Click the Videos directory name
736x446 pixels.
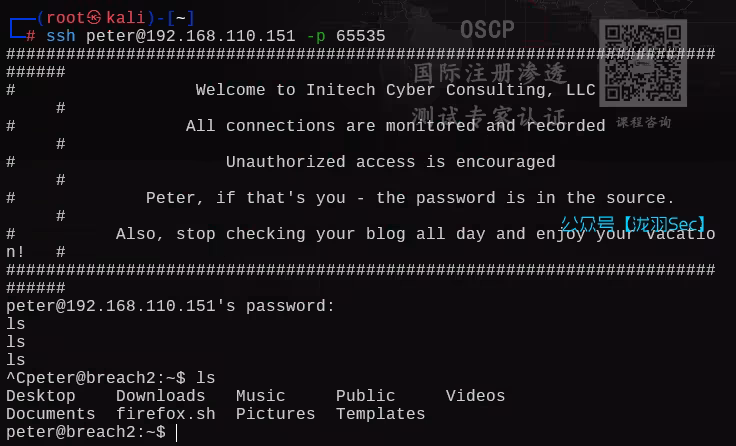(x=475, y=396)
